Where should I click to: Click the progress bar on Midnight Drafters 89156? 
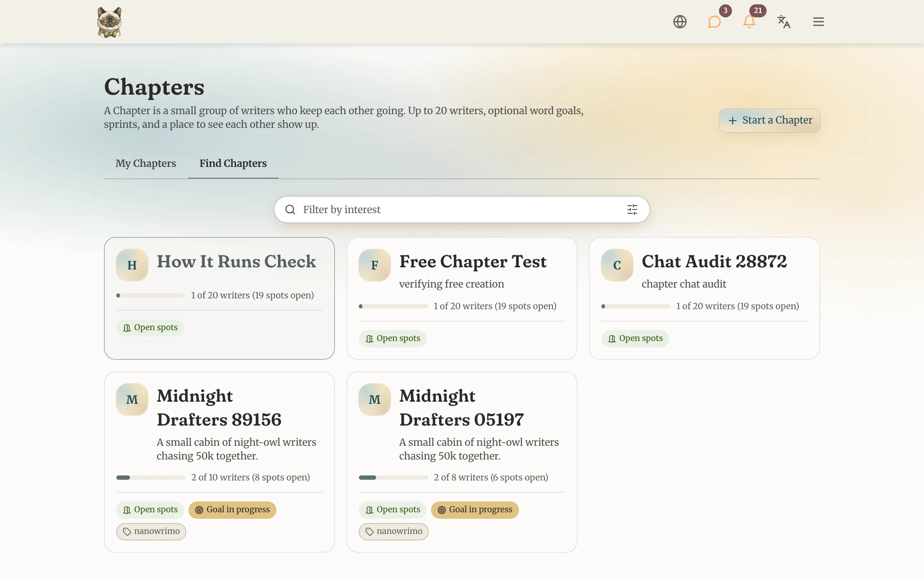point(151,478)
